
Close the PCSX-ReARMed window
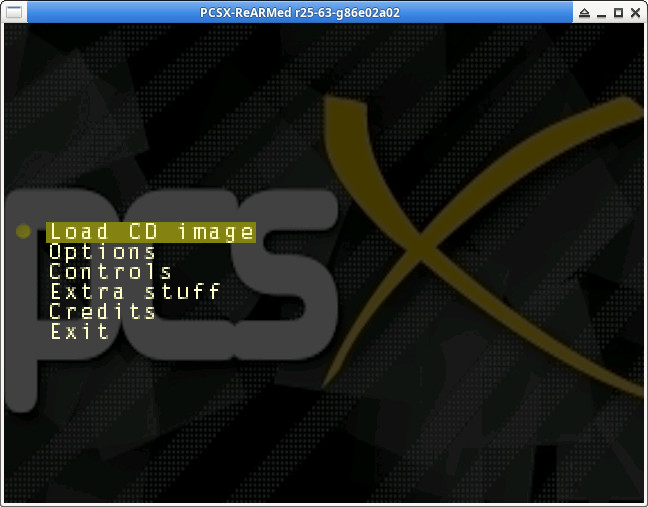click(636, 13)
